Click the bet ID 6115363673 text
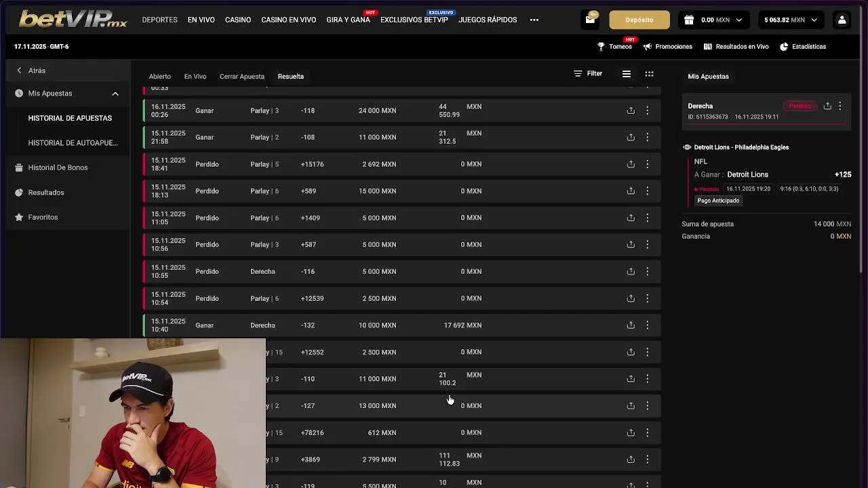 click(x=708, y=117)
